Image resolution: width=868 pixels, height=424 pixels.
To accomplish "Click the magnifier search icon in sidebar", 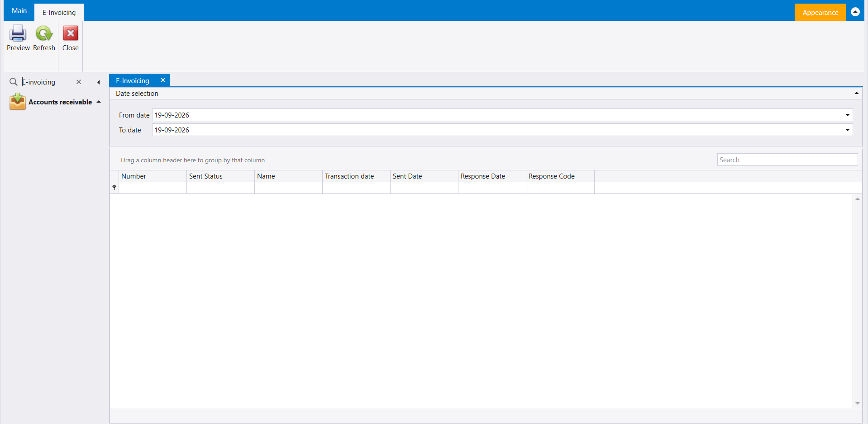I will point(14,82).
